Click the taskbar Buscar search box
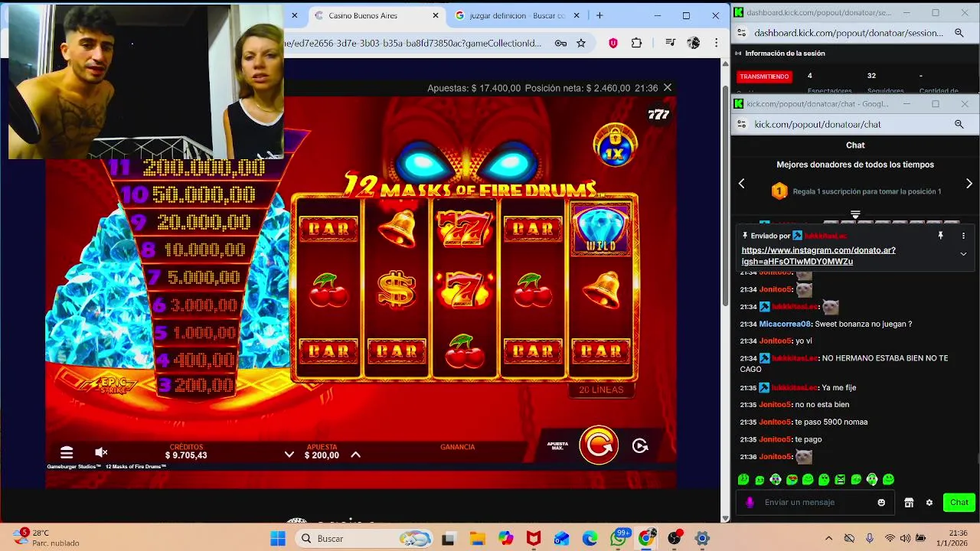980x551 pixels. coord(365,539)
